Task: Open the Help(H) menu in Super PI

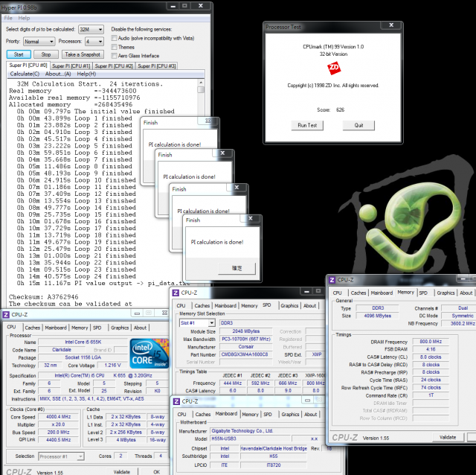Action: [x=86, y=74]
